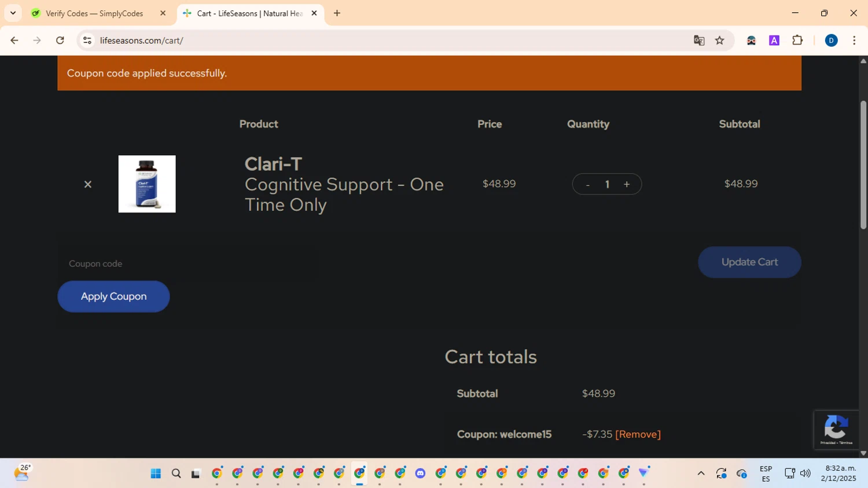Viewport: 868px width, 488px height.
Task: Open the weather widget showing 26°
Action: [x=22, y=473]
